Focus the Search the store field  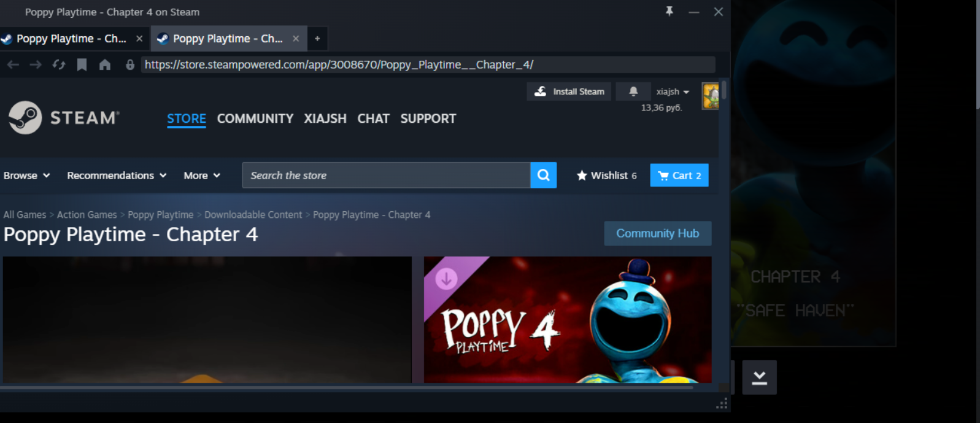(387, 175)
